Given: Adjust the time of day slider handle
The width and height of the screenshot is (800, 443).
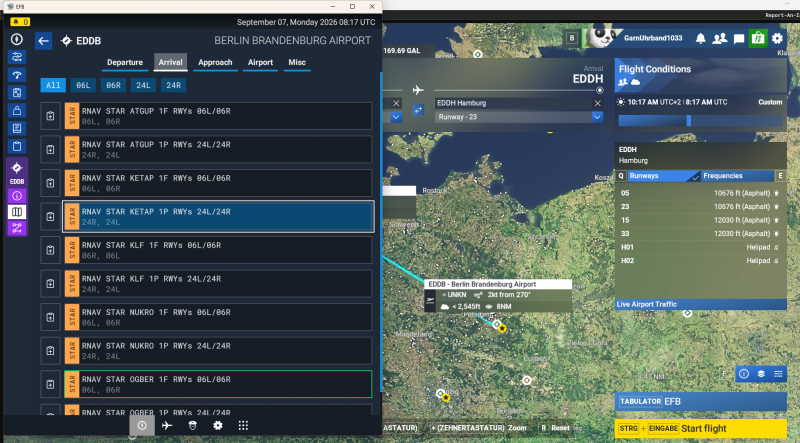Looking at the screenshot, I should (x=689, y=121).
